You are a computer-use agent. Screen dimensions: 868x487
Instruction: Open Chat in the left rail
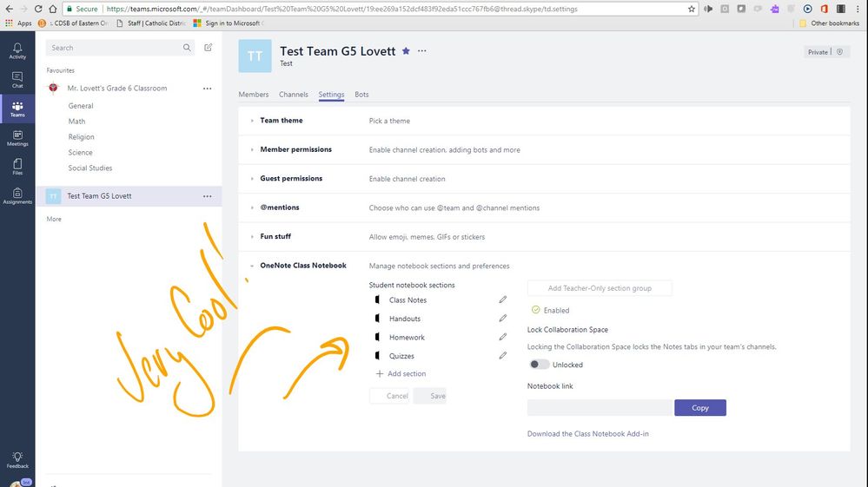(17, 80)
